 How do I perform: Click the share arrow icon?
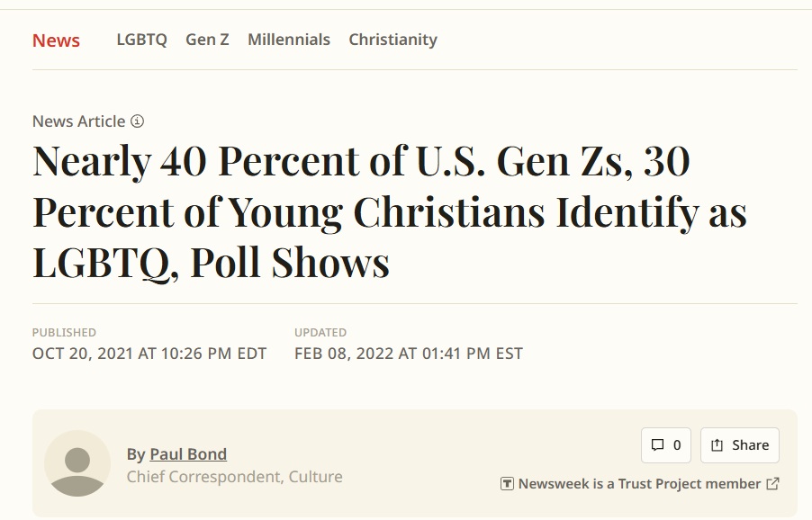[717, 445]
